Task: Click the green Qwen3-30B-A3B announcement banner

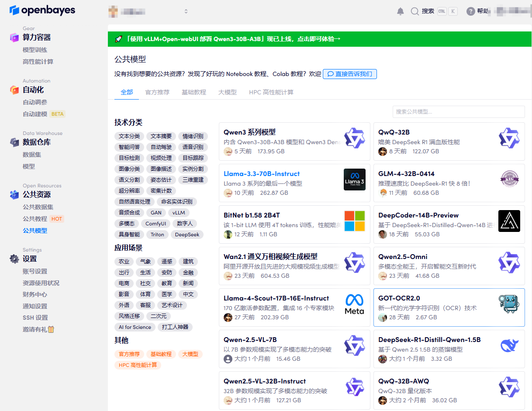Action: coord(320,39)
